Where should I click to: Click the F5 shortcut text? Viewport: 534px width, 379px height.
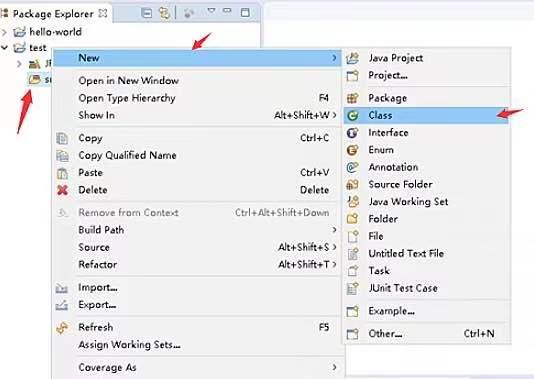click(x=324, y=328)
